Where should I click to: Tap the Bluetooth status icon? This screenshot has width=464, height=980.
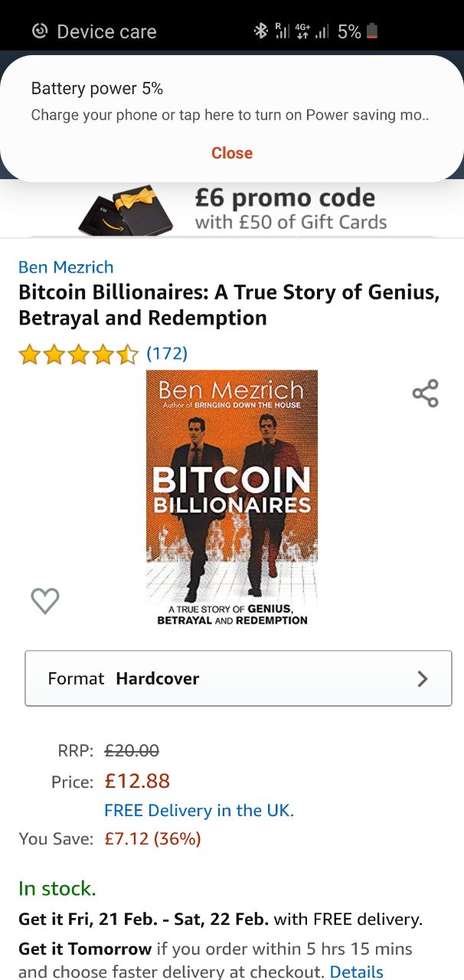(x=261, y=31)
